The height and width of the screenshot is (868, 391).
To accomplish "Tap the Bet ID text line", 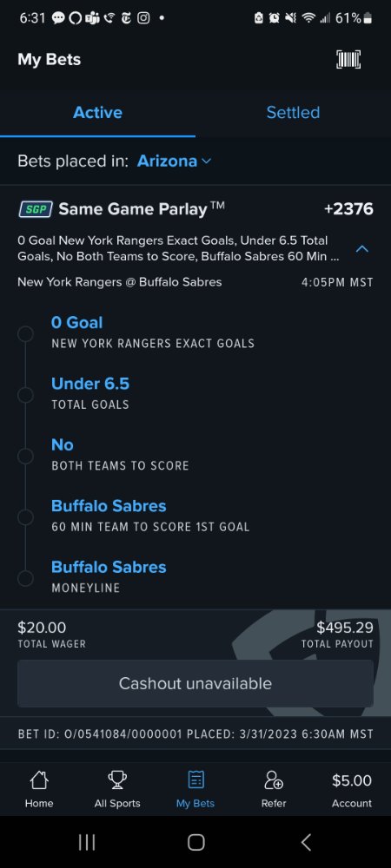I will pos(195,734).
